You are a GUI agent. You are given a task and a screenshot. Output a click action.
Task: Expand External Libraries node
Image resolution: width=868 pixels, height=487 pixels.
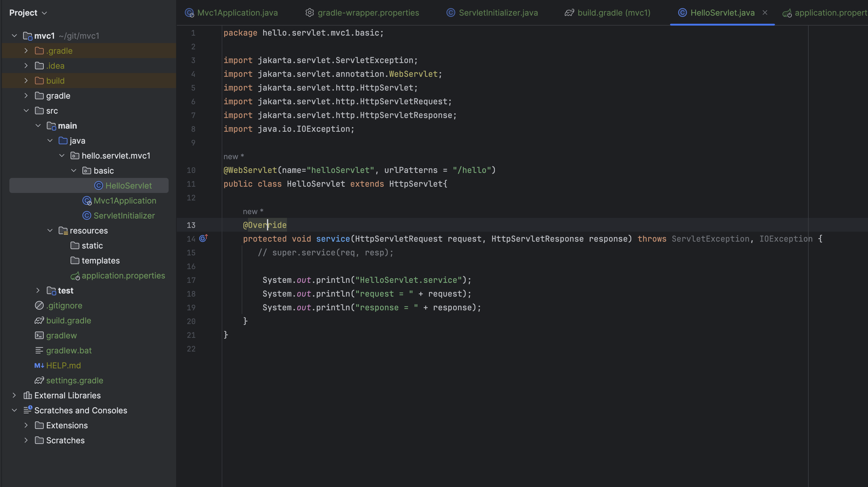[x=14, y=396]
